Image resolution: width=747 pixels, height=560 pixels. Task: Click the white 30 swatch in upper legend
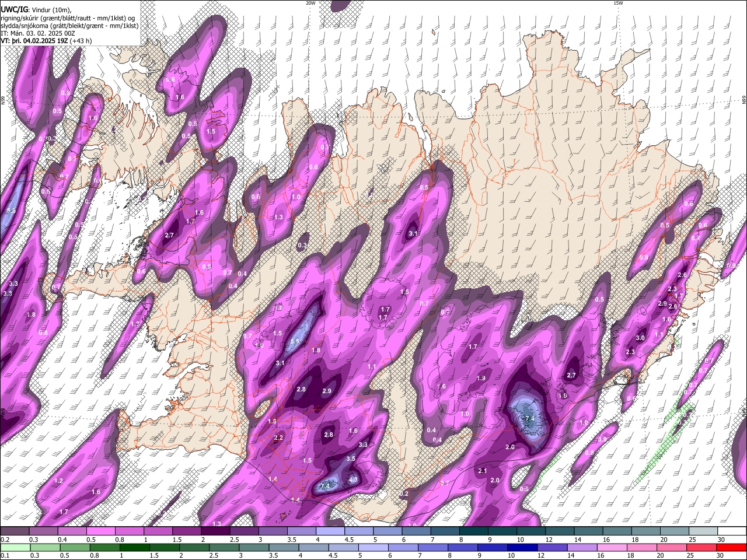tap(732, 531)
